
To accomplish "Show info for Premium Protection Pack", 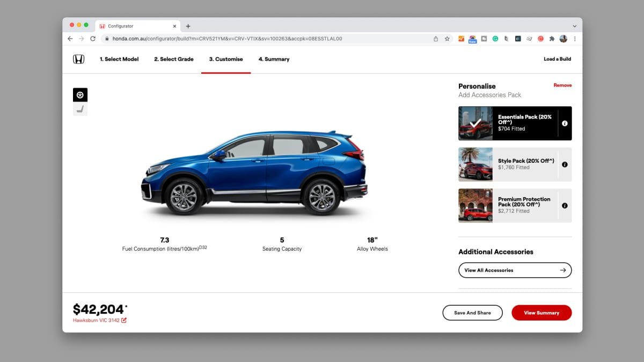I will 565,205.
